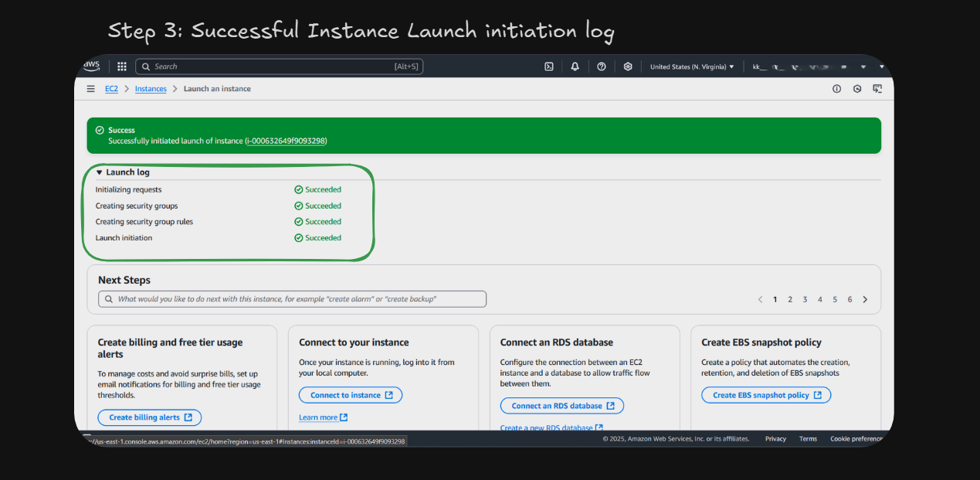Image resolution: width=980 pixels, height=480 pixels.
Task: Toggle the hamburger navigation menu
Action: coord(91,89)
